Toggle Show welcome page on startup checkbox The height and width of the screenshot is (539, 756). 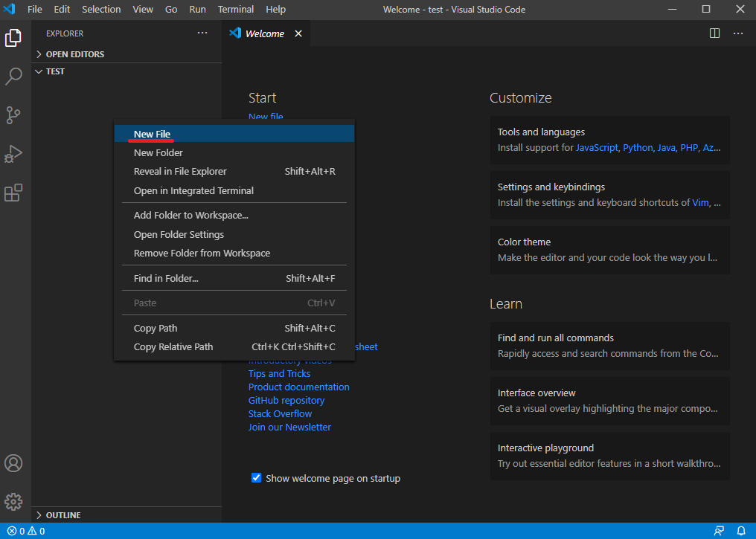(x=256, y=478)
